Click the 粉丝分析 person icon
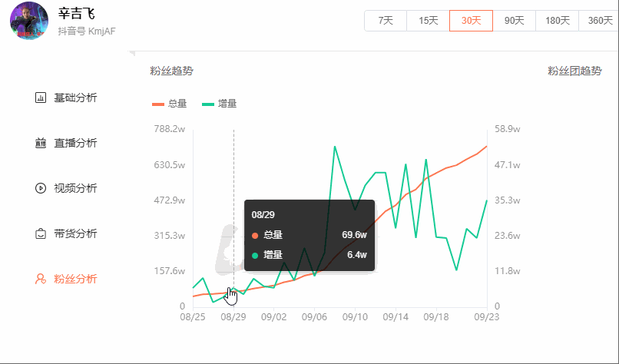 pyautogui.click(x=41, y=279)
